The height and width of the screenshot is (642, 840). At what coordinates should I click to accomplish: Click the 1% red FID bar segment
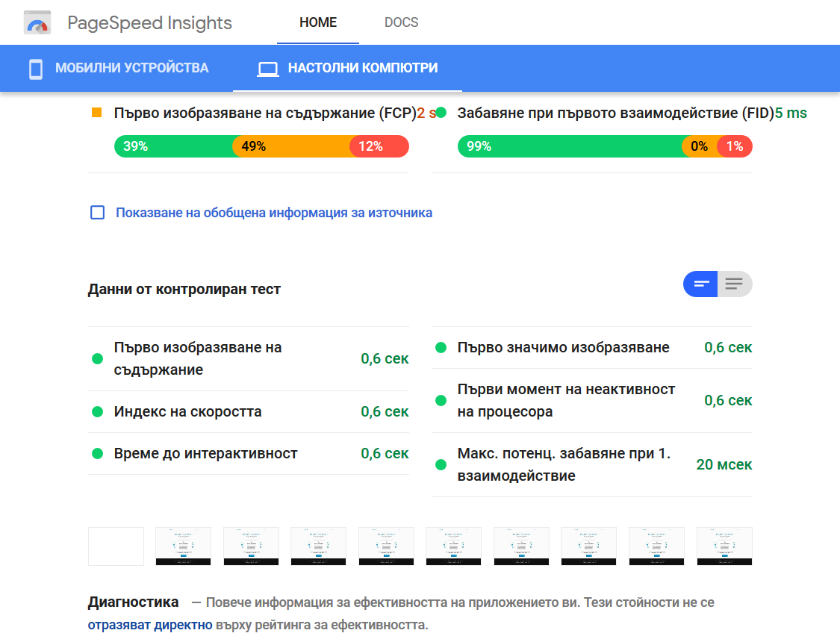tap(735, 146)
